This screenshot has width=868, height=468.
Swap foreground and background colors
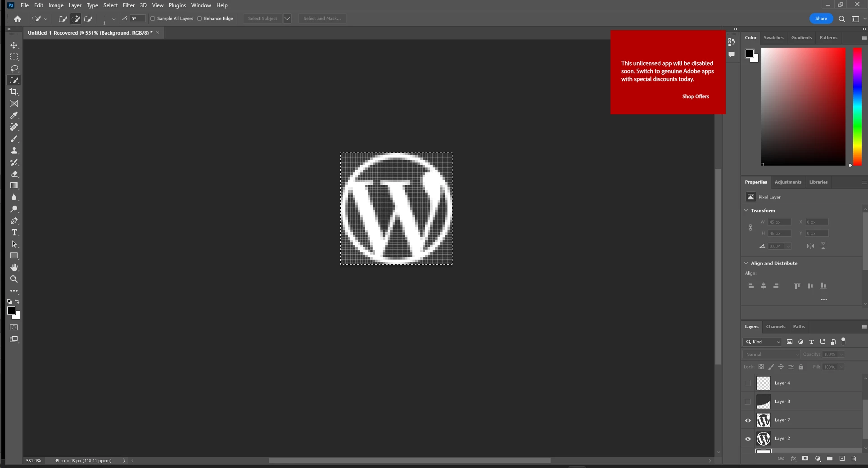point(17,301)
